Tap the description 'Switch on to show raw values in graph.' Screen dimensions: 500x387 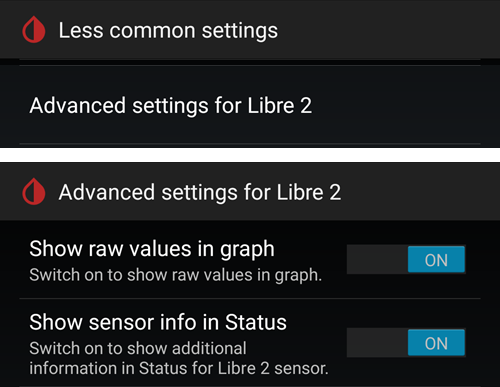(x=176, y=275)
